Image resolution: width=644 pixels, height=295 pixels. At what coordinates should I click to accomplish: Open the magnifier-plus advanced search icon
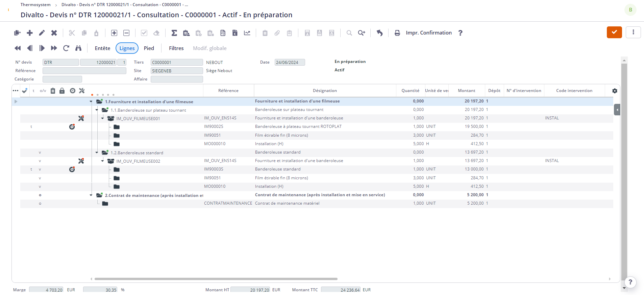click(362, 33)
